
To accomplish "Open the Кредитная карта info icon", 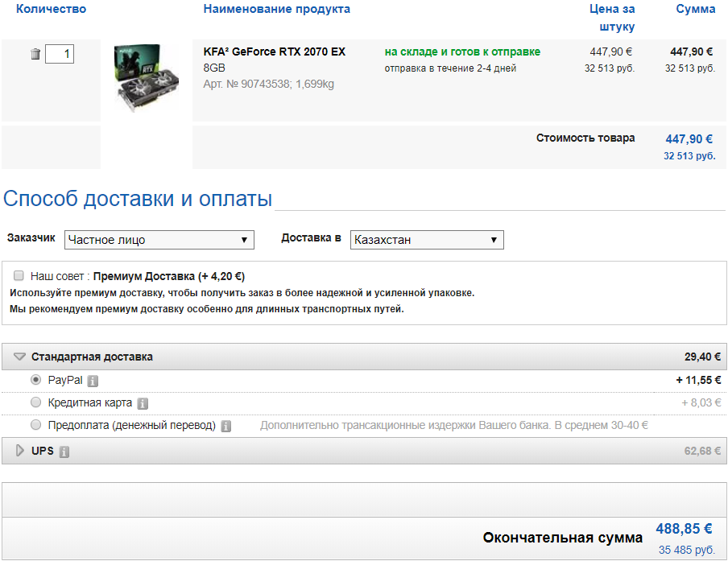I will 143,403.
